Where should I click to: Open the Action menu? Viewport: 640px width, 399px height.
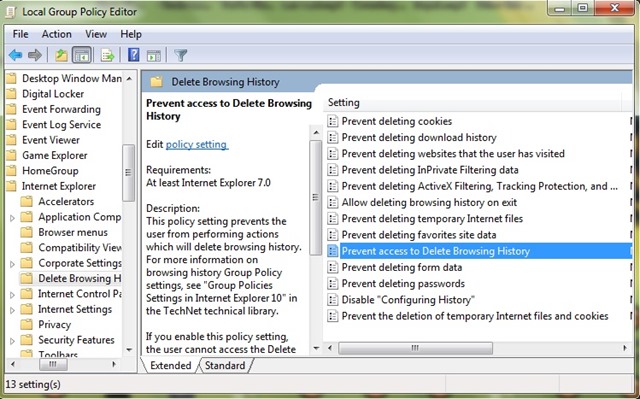pos(56,34)
